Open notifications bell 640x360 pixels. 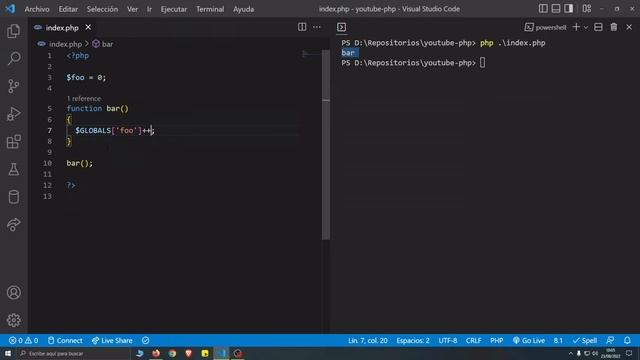627,340
